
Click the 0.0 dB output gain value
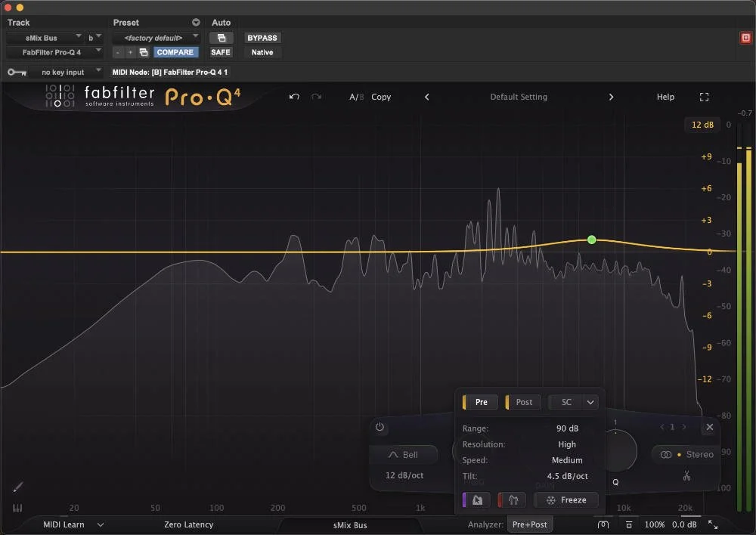[x=684, y=524]
